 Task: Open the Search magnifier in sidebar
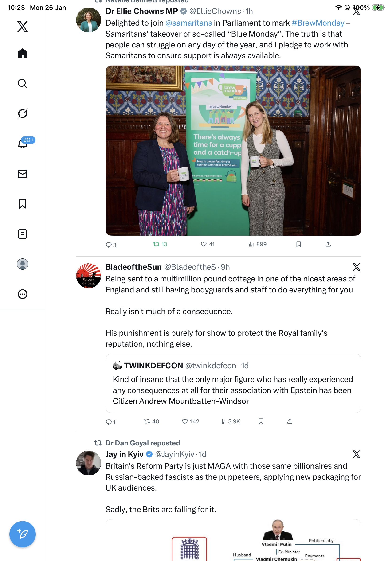(x=23, y=83)
